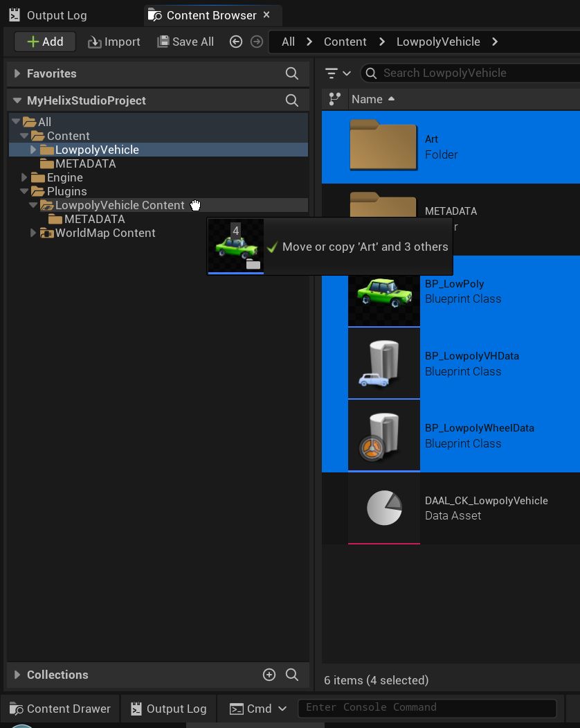Select the DAAL_CK_LowpolyVehicle data asset thumbnail
580x728 pixels.
pyautogui.click(x=384, y=508)
